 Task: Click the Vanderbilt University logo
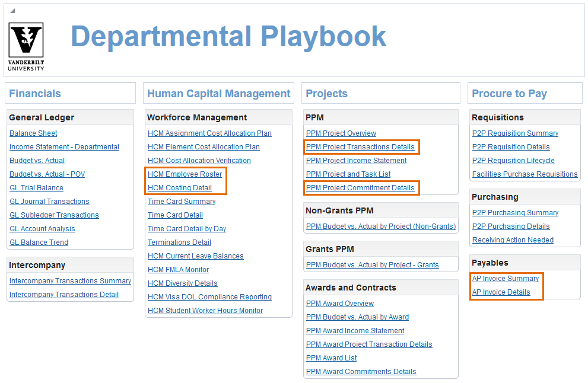tap(26, 47)
